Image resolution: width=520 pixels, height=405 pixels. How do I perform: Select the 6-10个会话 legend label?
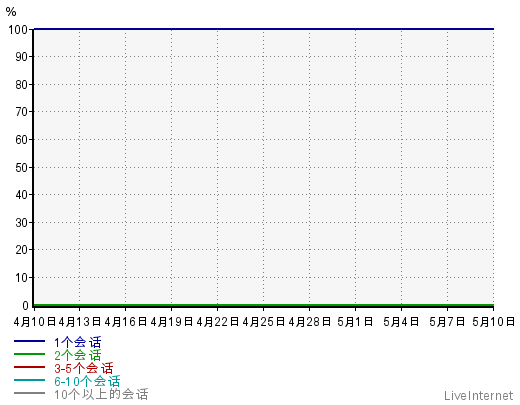coord(87,381)
